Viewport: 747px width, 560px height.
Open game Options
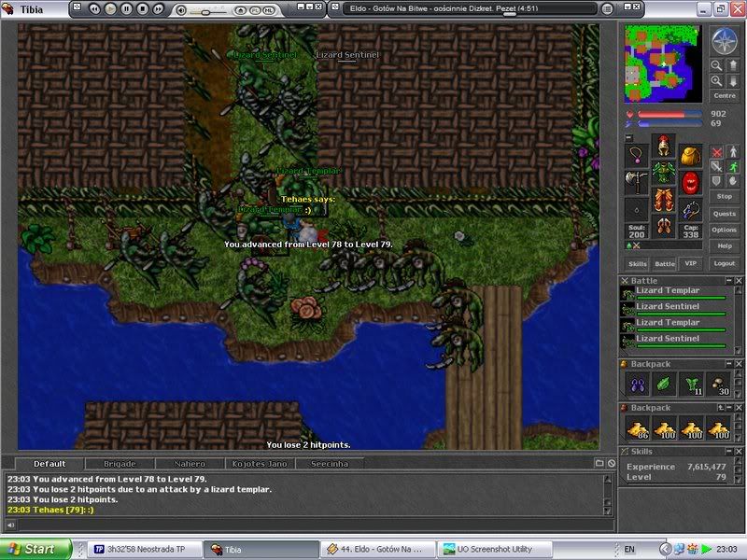click(x=725, y=230)
